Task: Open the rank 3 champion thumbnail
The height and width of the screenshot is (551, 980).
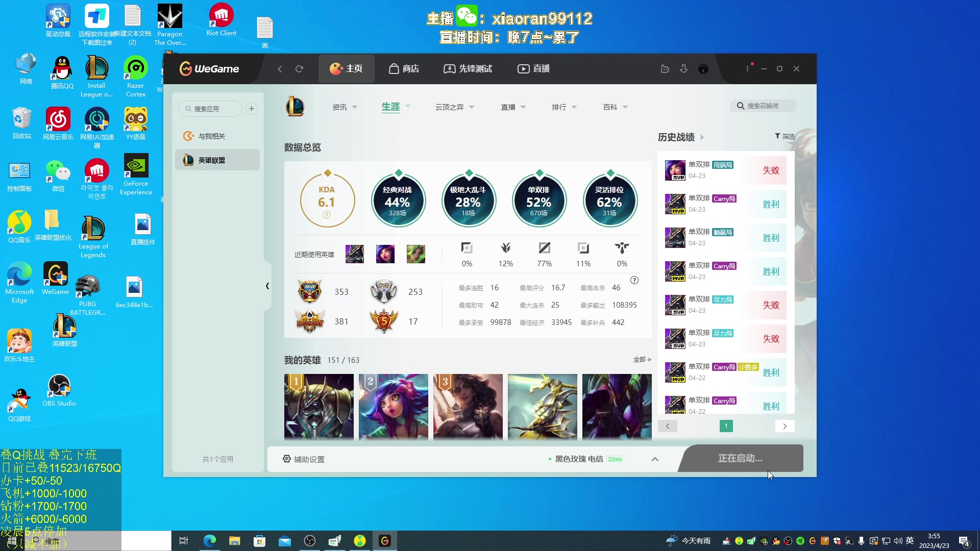Action: click(x=468, y=406)
